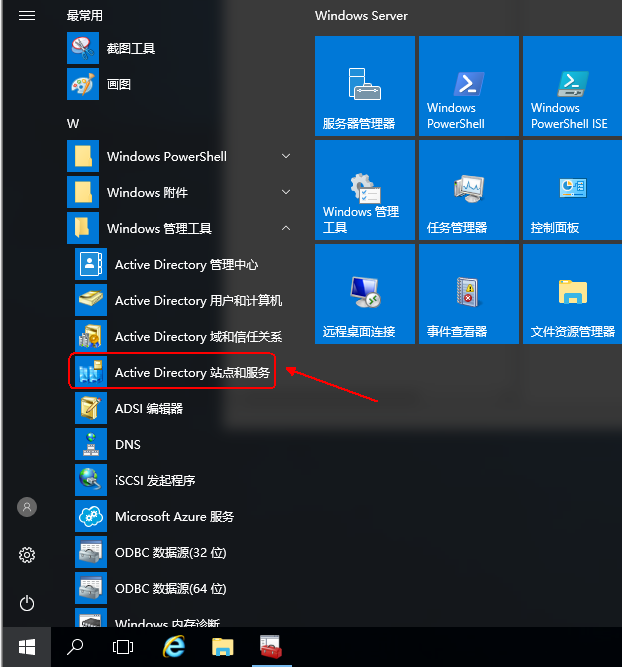Screen dimensions: 622x667
Task: Launch Paint (画图) icon
Action: (83, 84)
